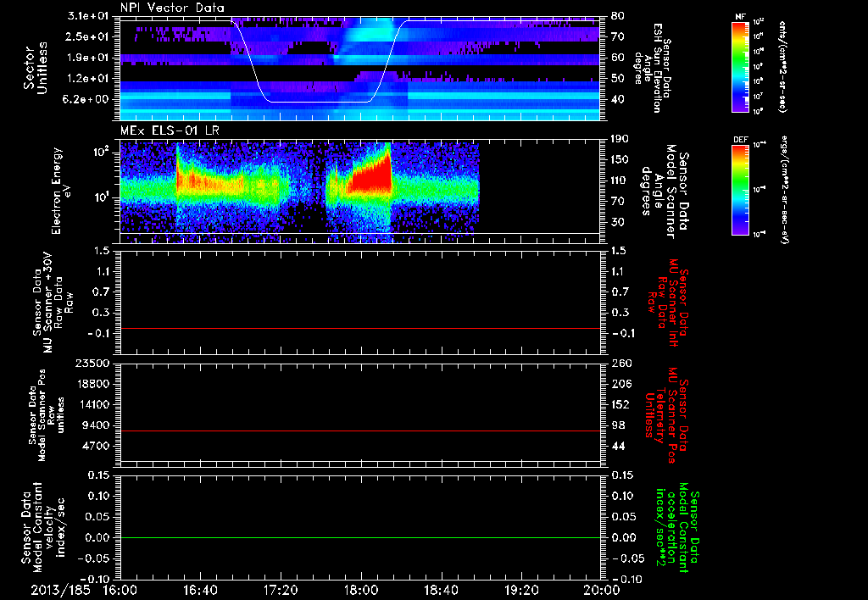Click the 'ESH Sun Elevation Angle degree' axis label
The width and height of the screenshot is (868, 600).
point(654,68)
